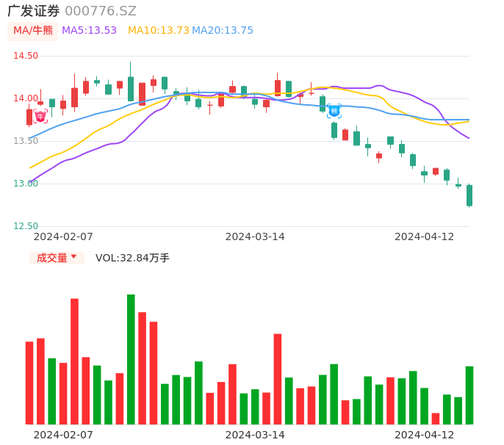Click the MA5:13.53 label
The height and width of the screenshot is (445, 504).
(89, 31)
